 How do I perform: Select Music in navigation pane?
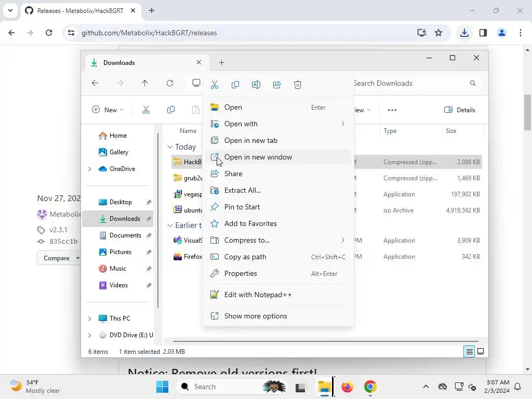[118, 269]
